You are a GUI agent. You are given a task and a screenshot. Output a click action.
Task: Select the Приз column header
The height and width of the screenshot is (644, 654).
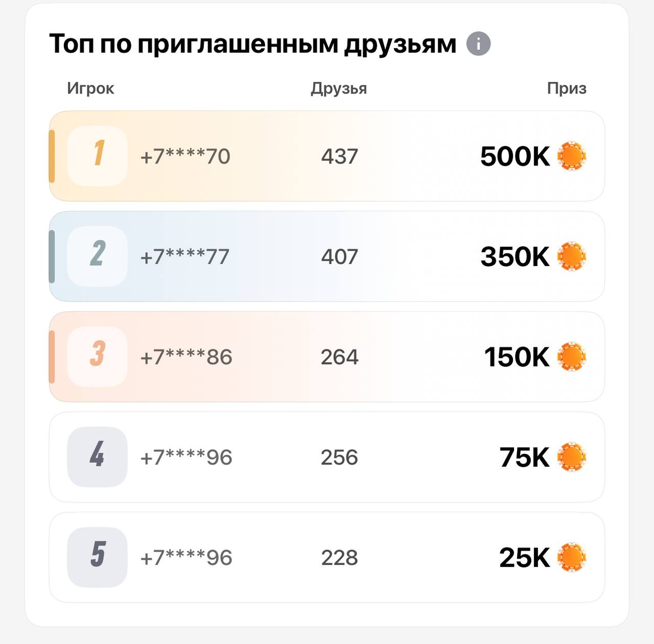[567, 88]
